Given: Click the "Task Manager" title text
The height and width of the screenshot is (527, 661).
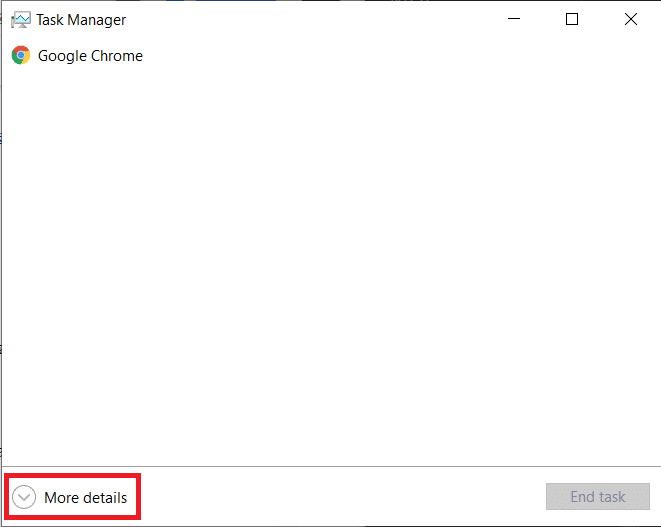Looking at the screenshot, I should [81, 19].
